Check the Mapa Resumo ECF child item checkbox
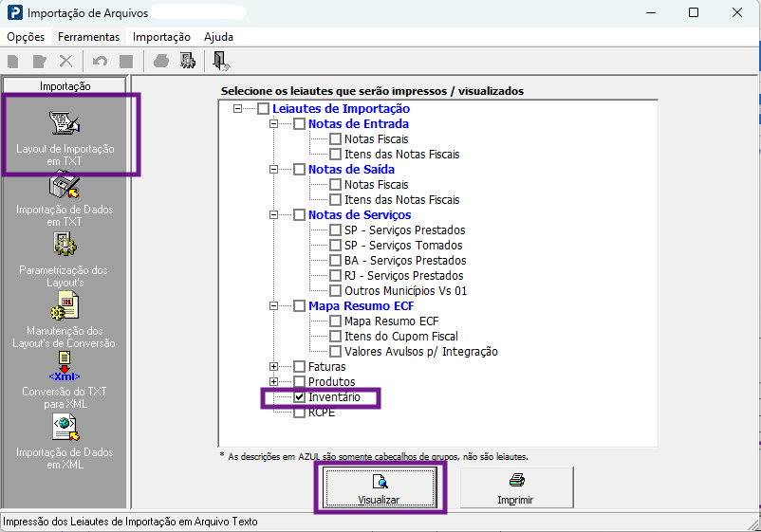 pyautogui.click(x=335, y=321)
